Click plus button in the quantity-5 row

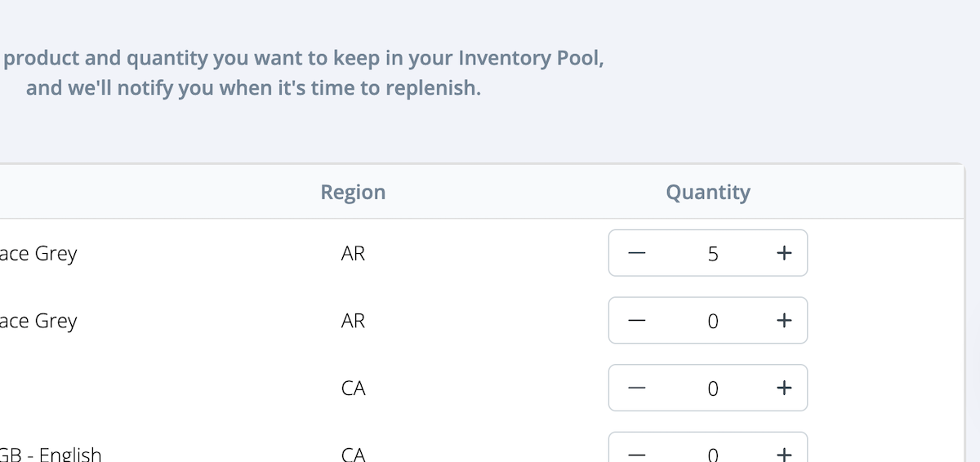784,253
